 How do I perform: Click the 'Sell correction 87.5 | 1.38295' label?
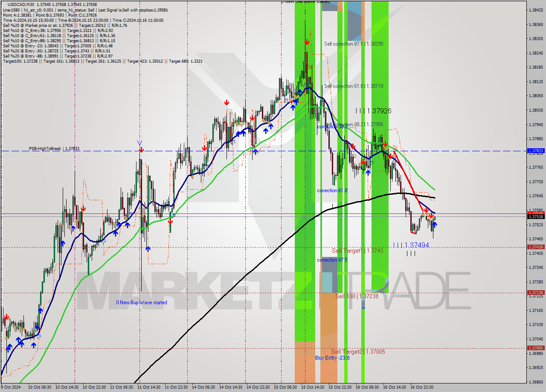[354, 44]
